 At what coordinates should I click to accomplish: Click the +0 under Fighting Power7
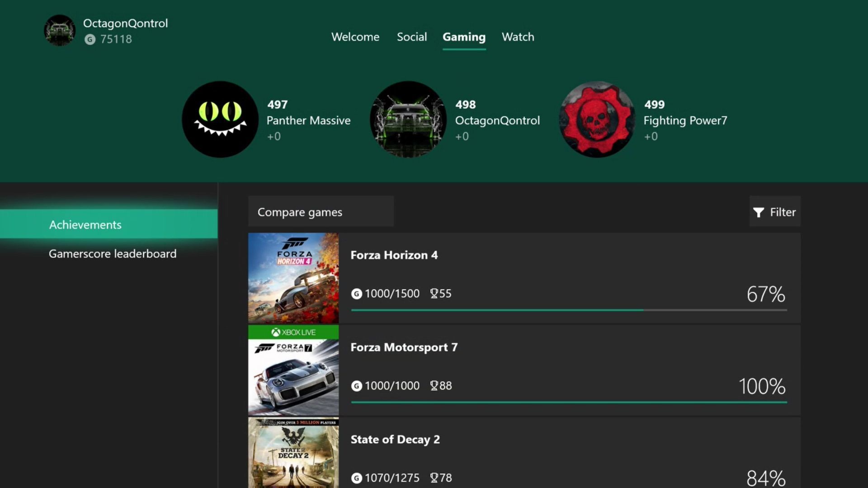[x=651, y=136]
